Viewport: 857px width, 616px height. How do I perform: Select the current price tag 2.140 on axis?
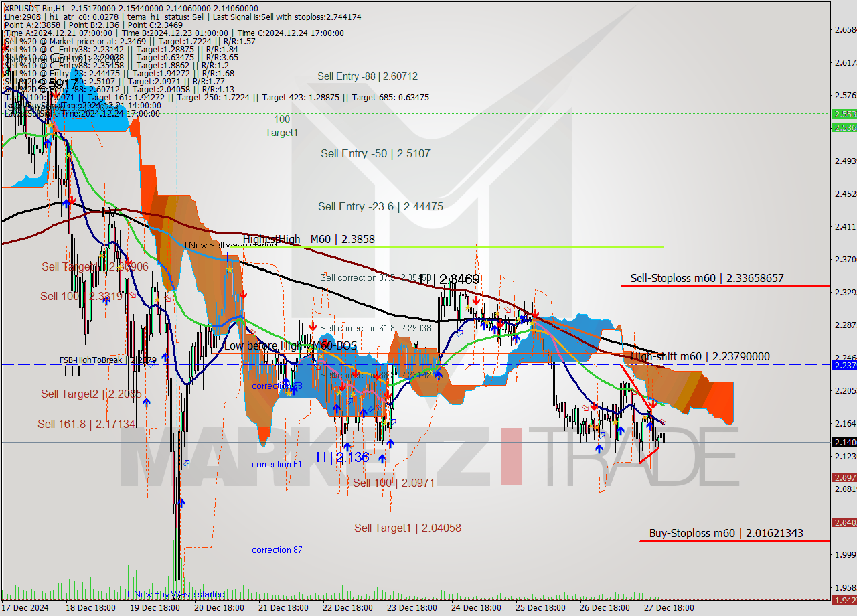point(844,442)
